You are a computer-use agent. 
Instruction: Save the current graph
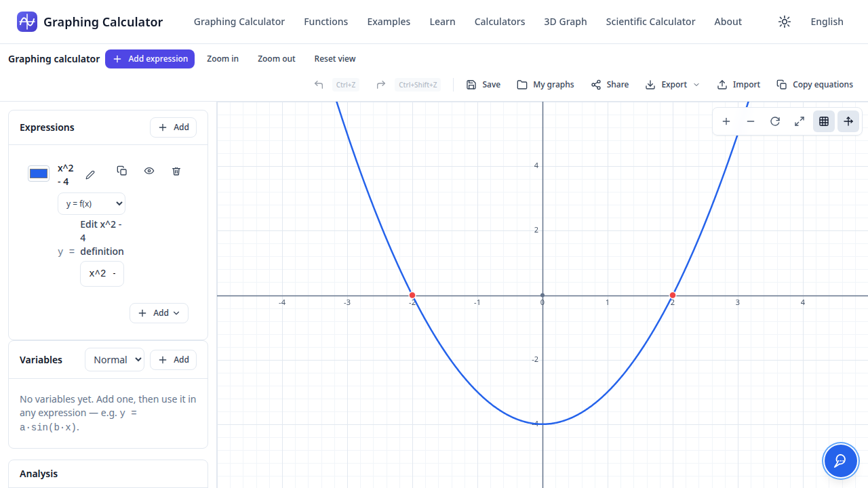pyautogui.click(x=484, y=85)
